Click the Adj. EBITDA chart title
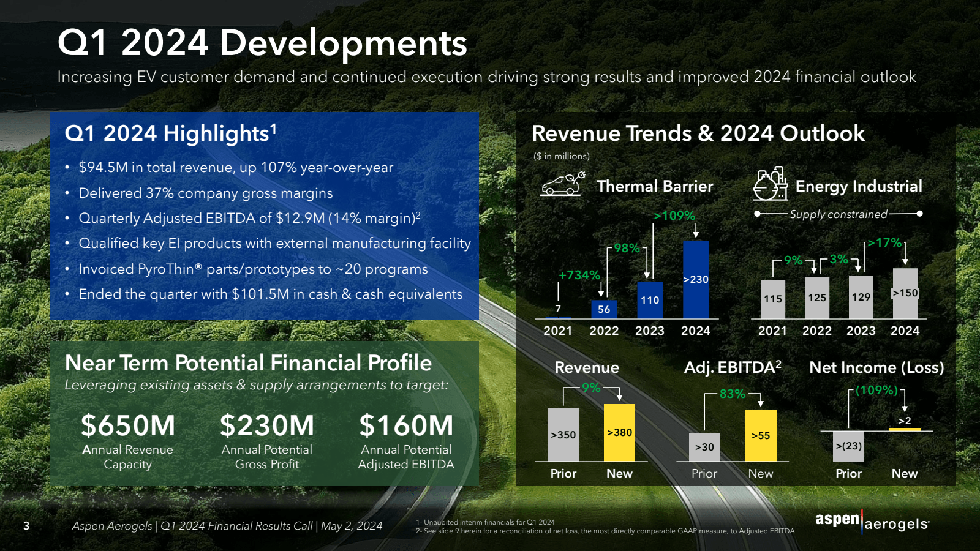 click(733, 367)
